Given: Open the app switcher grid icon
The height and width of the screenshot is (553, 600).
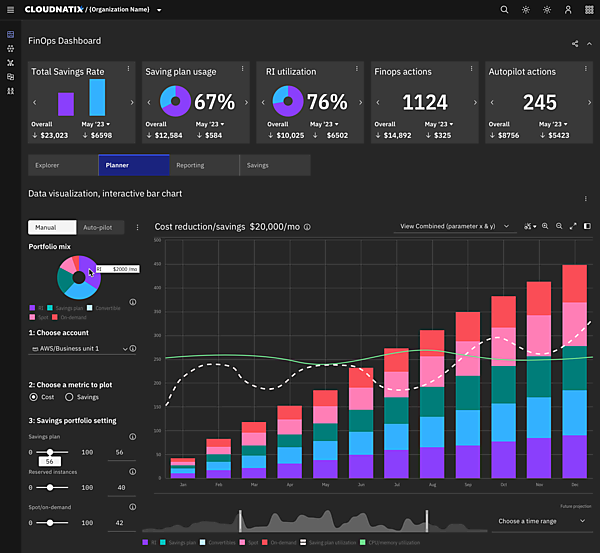Looking at the screenshot, I should coord(589,10).
